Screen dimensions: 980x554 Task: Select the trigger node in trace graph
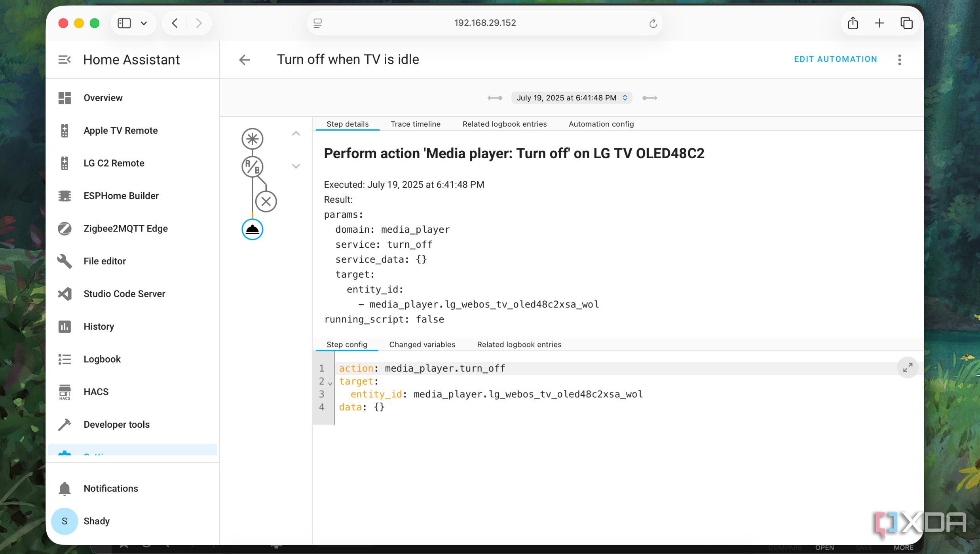pos(253,139)
